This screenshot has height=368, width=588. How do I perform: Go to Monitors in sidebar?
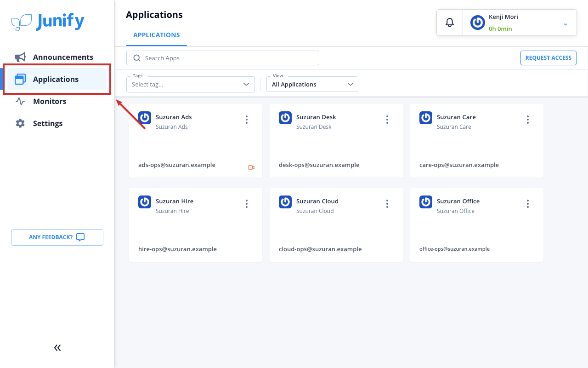coord(57,101)
